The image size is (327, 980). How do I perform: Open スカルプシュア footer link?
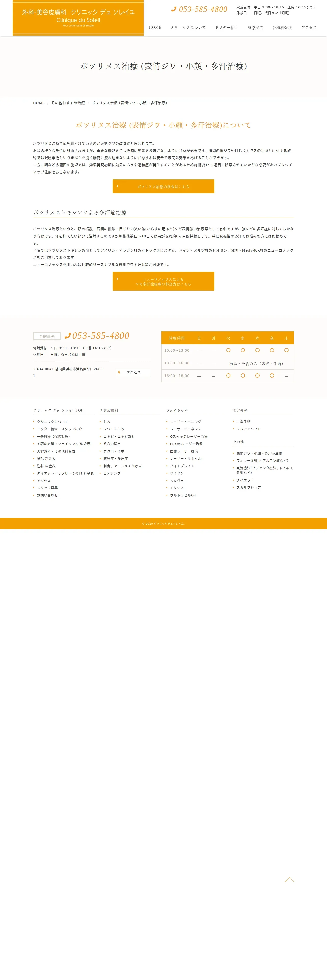click(x=249, y=487)
